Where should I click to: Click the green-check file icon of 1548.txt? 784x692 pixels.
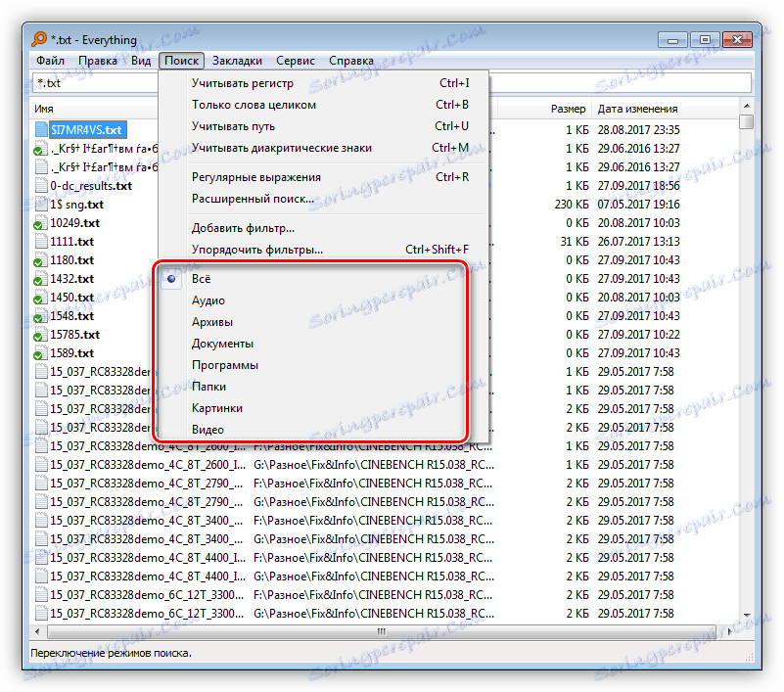coord(40,316)
